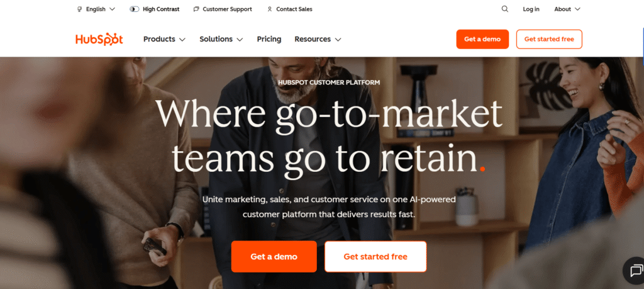Go to the Pricing page
This screenshot has width=644, height=289.
[x=269, y=39]
